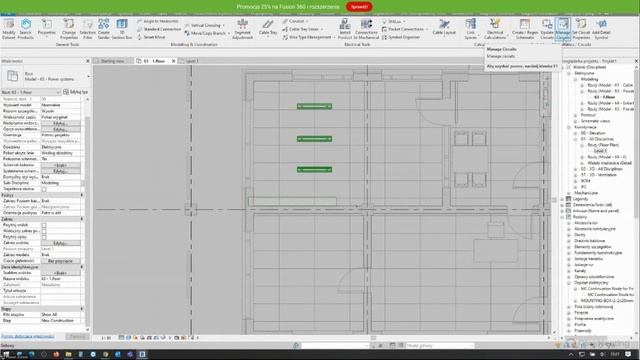The width and height of the screenshot is (640, 360).
Task: Close the 63 - 1.Floor view tab
Action: (x=173, y=61)
